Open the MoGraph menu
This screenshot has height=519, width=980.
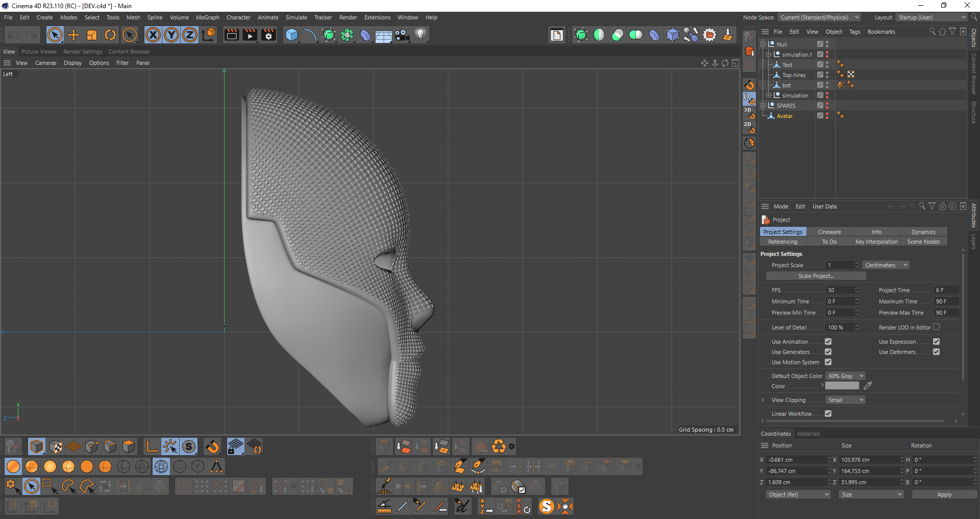(208, 17)
